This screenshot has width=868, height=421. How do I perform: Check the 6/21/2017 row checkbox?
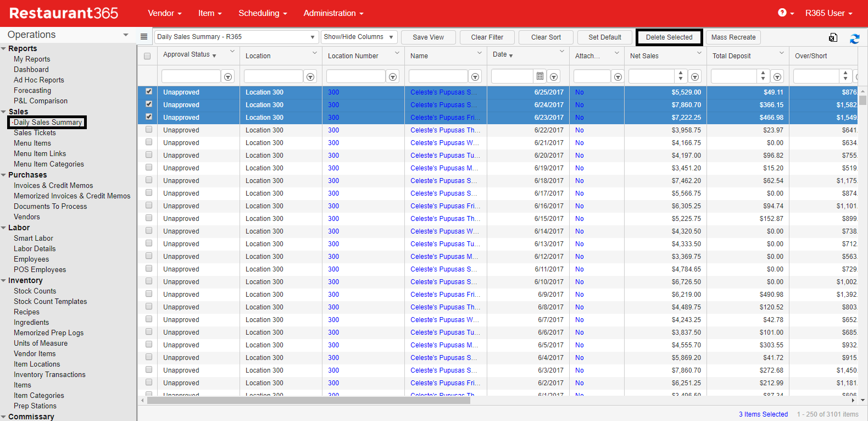(149, 142)
